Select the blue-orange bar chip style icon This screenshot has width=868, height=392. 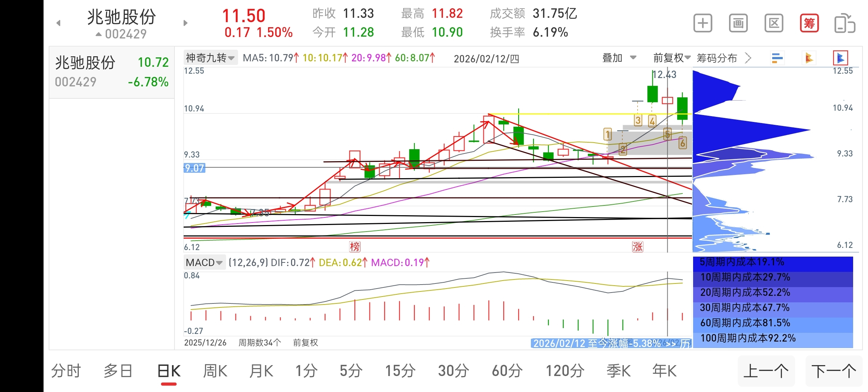click(777, 58)
